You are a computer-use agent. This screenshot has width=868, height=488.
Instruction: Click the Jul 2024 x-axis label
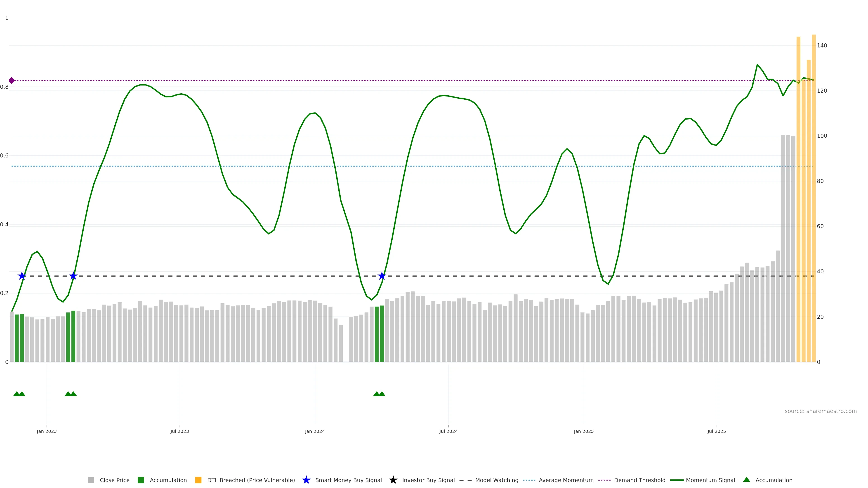click(448, 432)
